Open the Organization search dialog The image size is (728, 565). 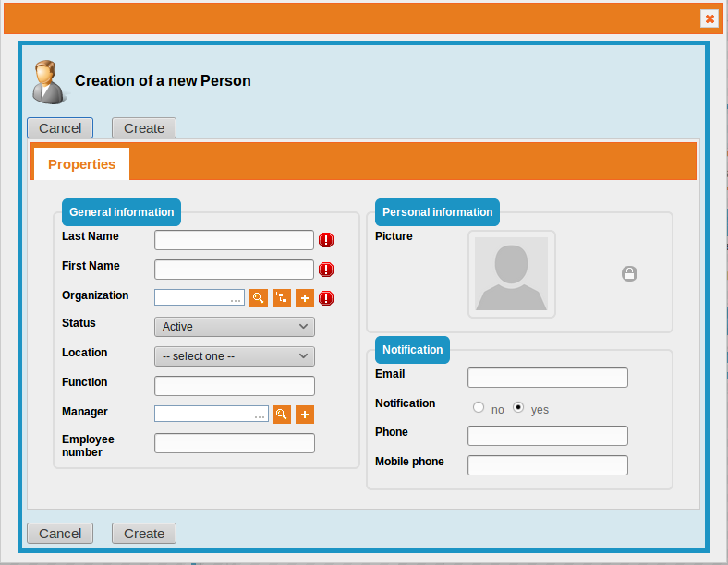[259, 298]
